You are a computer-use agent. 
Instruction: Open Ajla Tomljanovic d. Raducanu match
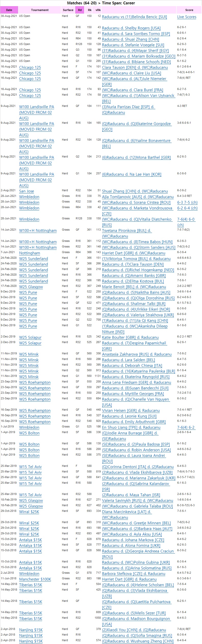pos(138,197)
